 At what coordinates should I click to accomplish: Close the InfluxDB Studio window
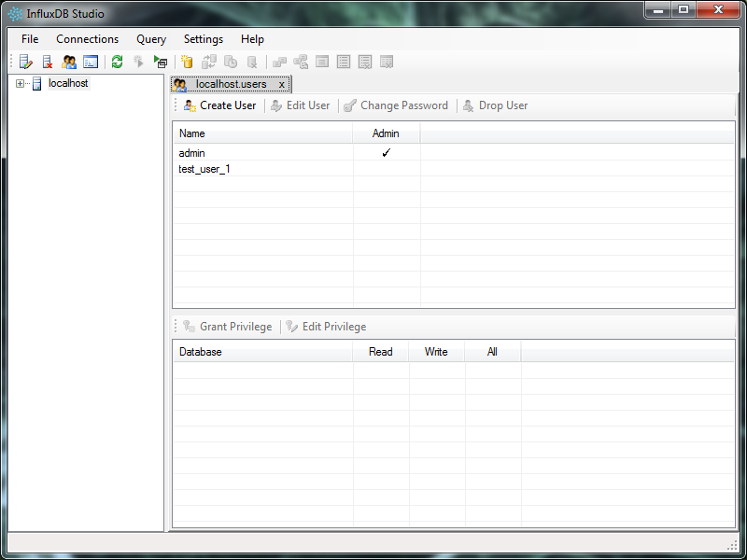[718, 10]
